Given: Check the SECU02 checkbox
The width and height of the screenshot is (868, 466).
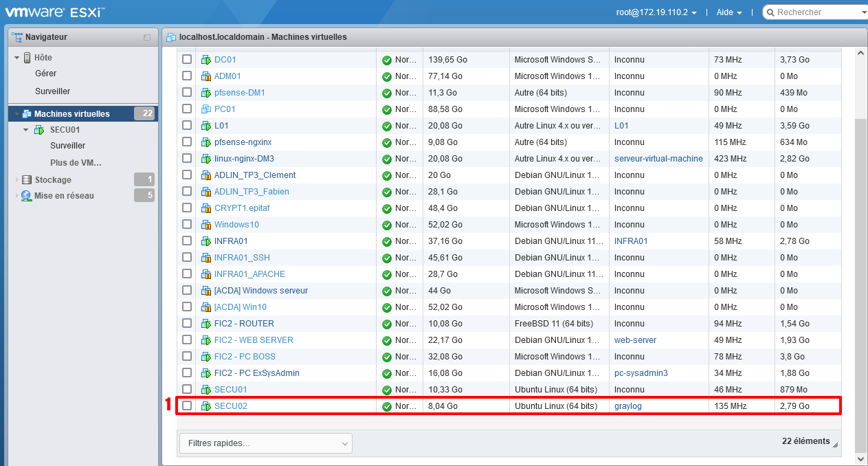Looking at the screenshot, I should [x=187, y=406].
